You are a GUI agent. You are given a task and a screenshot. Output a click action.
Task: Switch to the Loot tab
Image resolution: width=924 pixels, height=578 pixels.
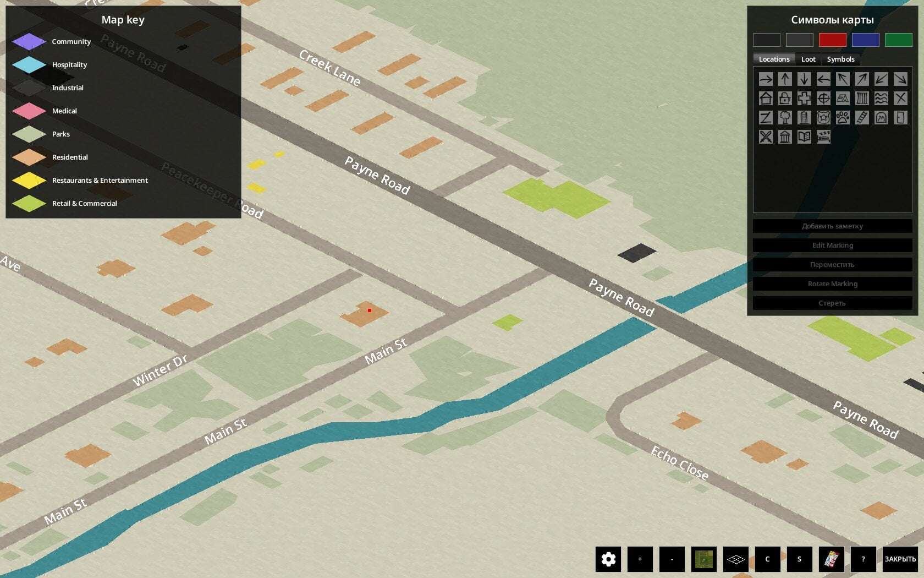pyautogui.click(x=809, y=59)
